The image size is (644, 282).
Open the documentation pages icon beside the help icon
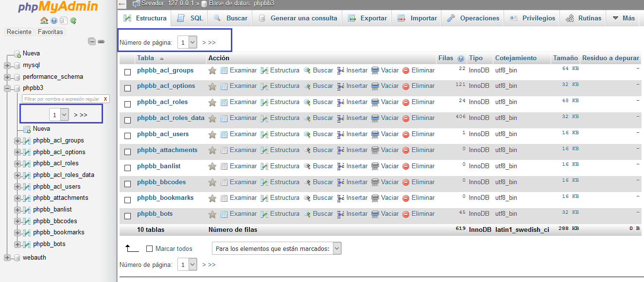point(63,20)
